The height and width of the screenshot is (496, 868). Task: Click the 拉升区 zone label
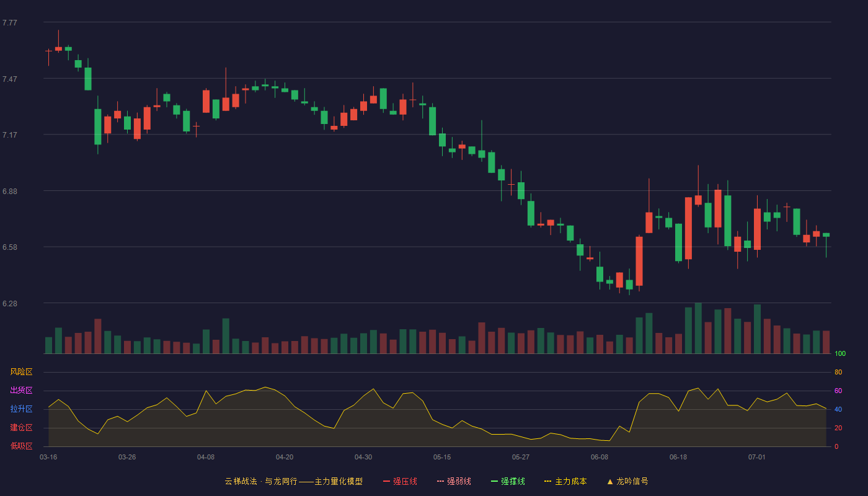[21, 409]
